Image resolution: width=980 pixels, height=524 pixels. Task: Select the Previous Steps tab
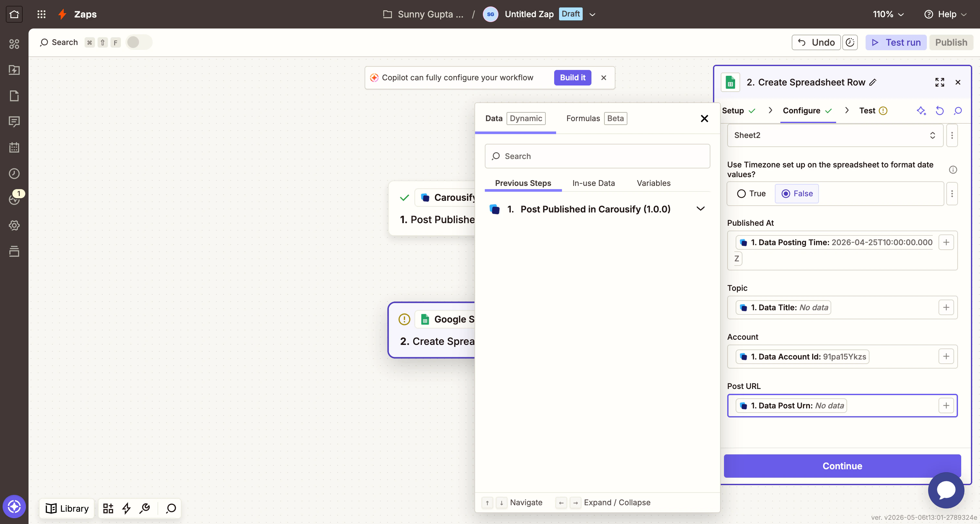523,183
